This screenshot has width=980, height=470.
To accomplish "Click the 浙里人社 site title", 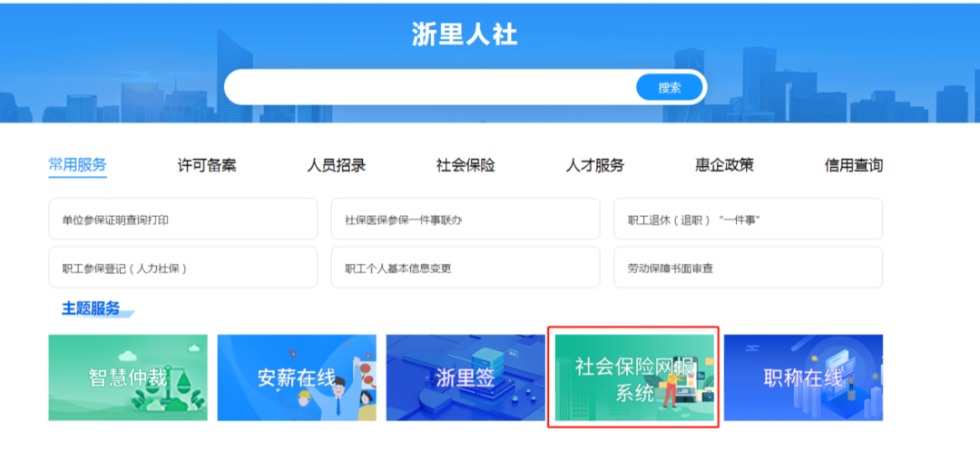I will [465, 35].
